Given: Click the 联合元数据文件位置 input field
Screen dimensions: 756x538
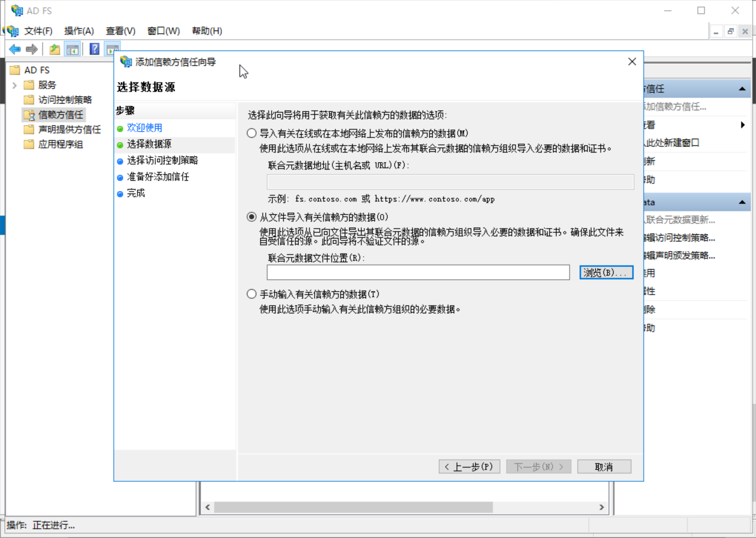Looking at the screenshot, I should (418, 272).
